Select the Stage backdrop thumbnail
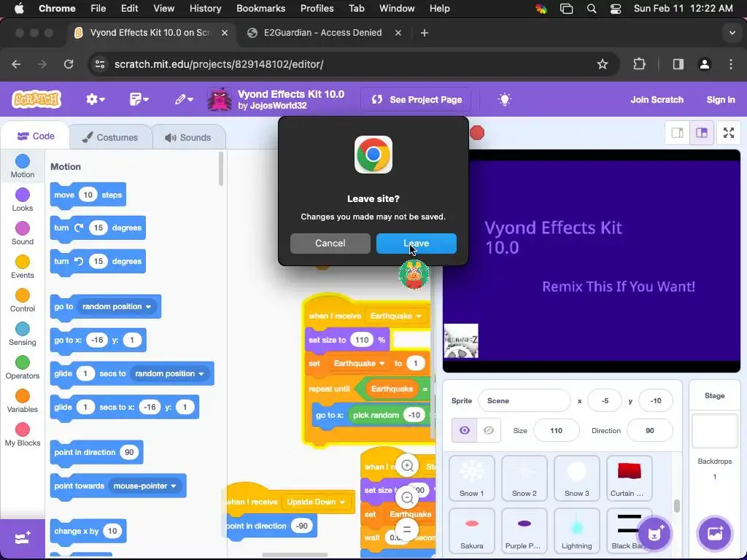 [715, 430]
